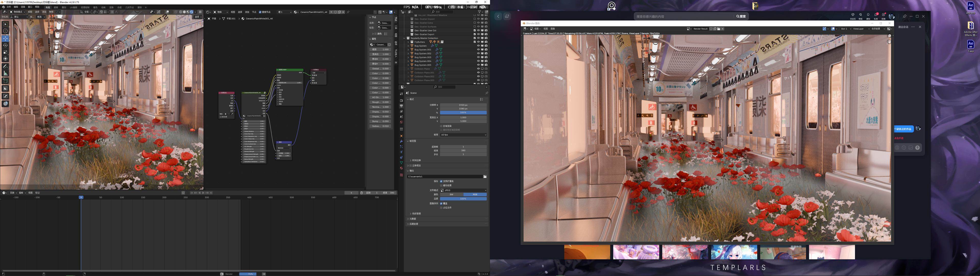Open the file format JPEG dropdown
Image resolution: width=980 pixels, height=276 pixels.
point(463,190)
